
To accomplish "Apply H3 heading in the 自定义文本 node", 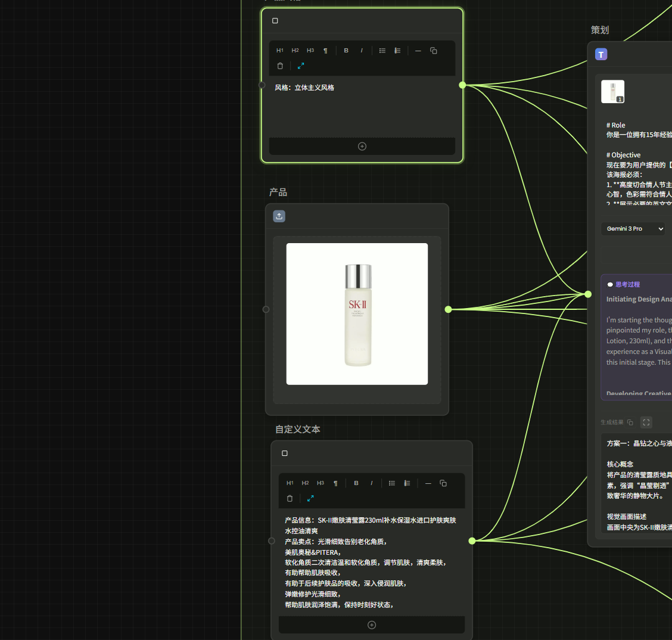I will 321,483.
